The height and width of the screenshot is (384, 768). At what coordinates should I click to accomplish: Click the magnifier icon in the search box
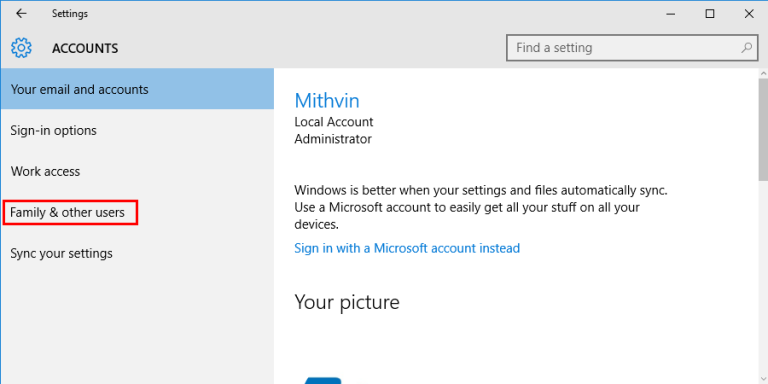746,48
